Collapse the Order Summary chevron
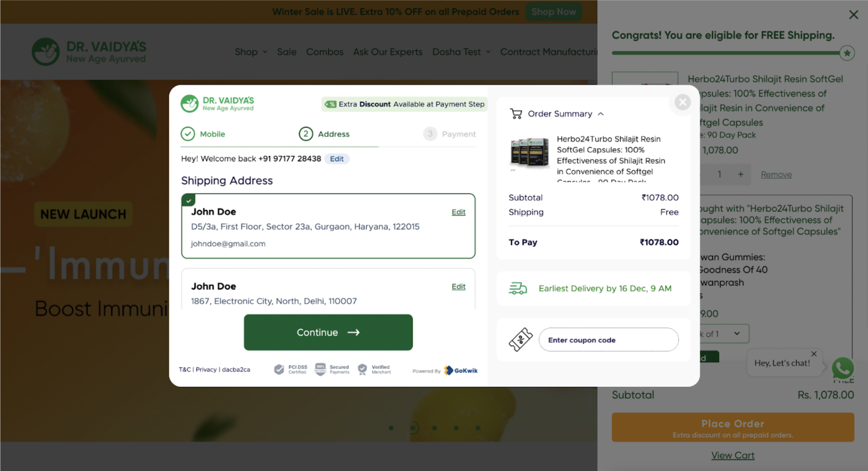 click(x=601, y=114)
